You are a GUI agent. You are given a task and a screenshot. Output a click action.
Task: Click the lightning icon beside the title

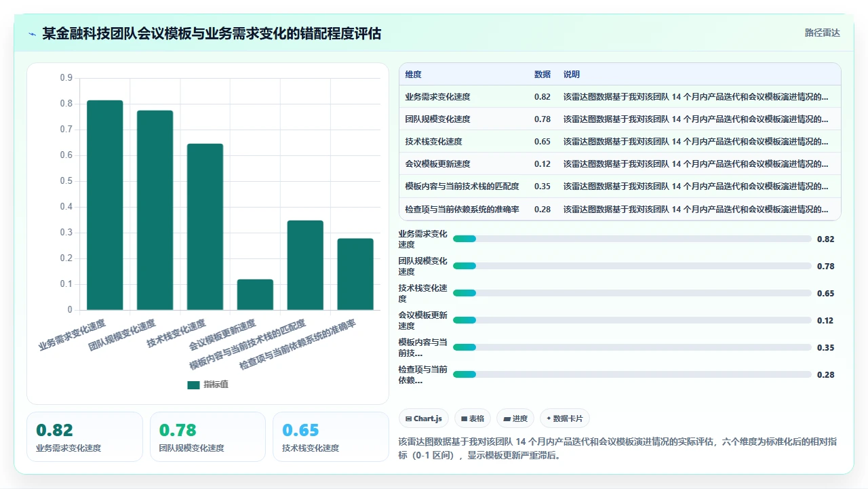(x=32, y=34)
